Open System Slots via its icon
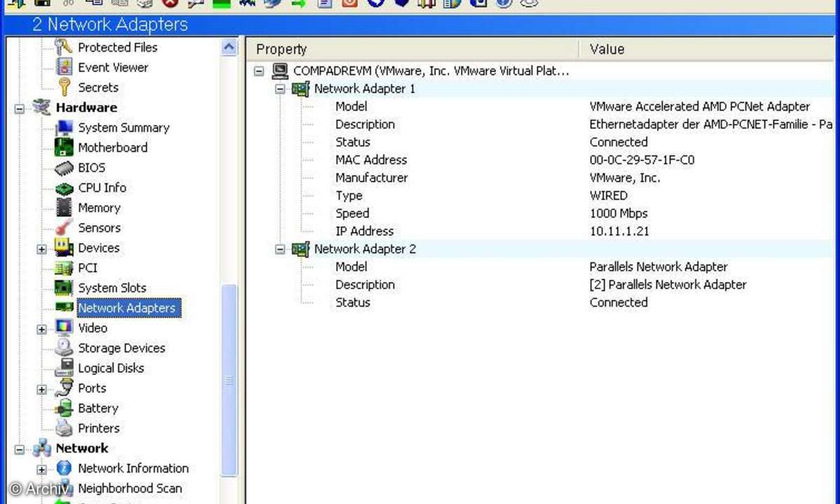Screen dimensions: 840x504 click(64, 288)
